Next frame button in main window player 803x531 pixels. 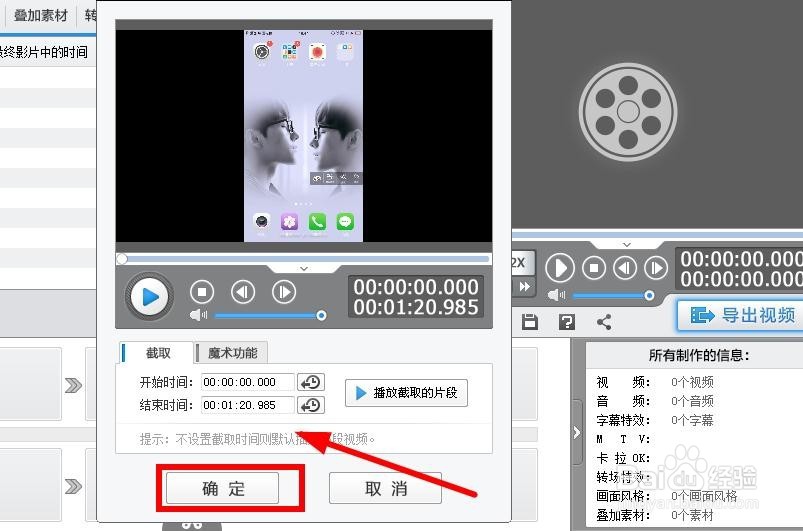pos(656,268)
